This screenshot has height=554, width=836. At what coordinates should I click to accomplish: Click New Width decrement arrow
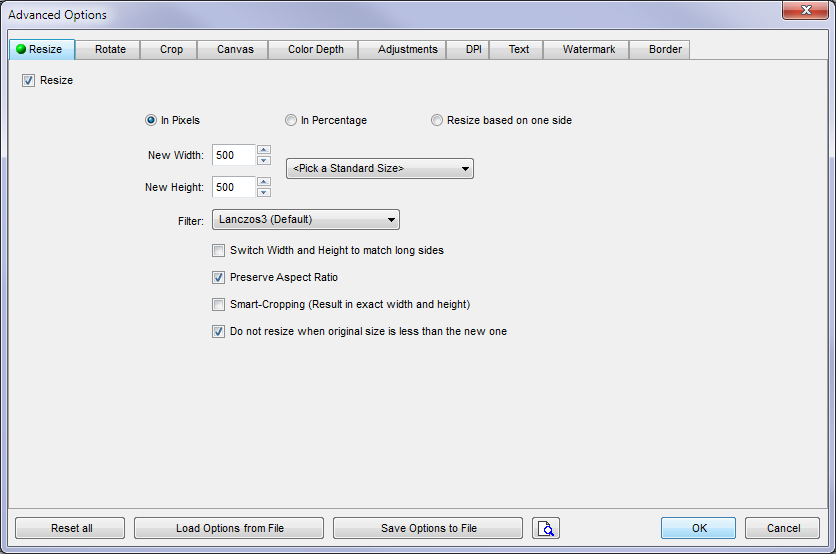point(264,160)
